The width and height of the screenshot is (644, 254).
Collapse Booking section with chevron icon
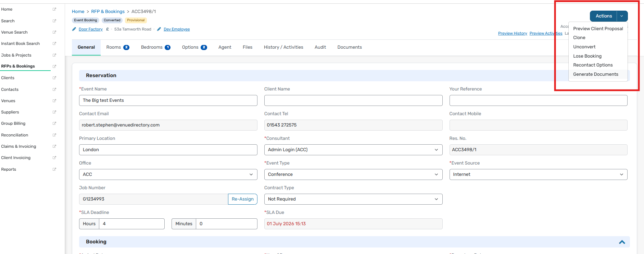tap(622, 242)
